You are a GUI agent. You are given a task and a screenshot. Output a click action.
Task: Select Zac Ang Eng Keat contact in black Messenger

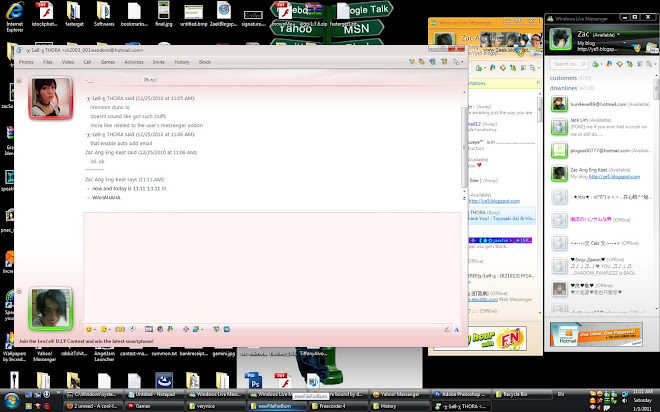602,173
